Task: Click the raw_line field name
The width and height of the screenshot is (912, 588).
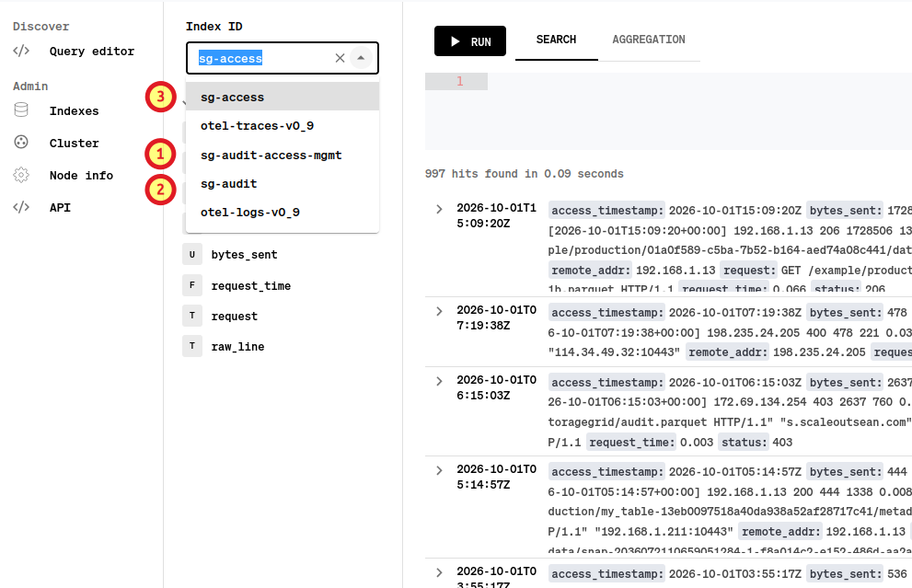Action: (237, 347)
